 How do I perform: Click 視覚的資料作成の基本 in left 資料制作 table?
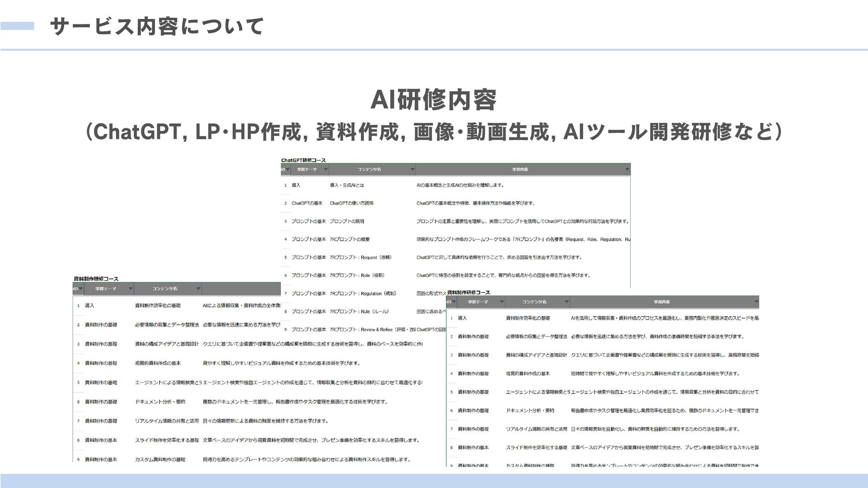click(x=158, y=363)
